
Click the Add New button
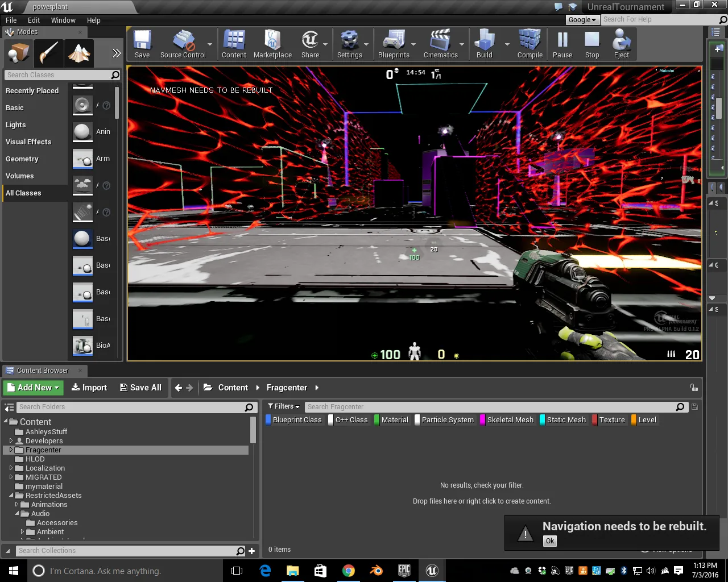[34, 388]
